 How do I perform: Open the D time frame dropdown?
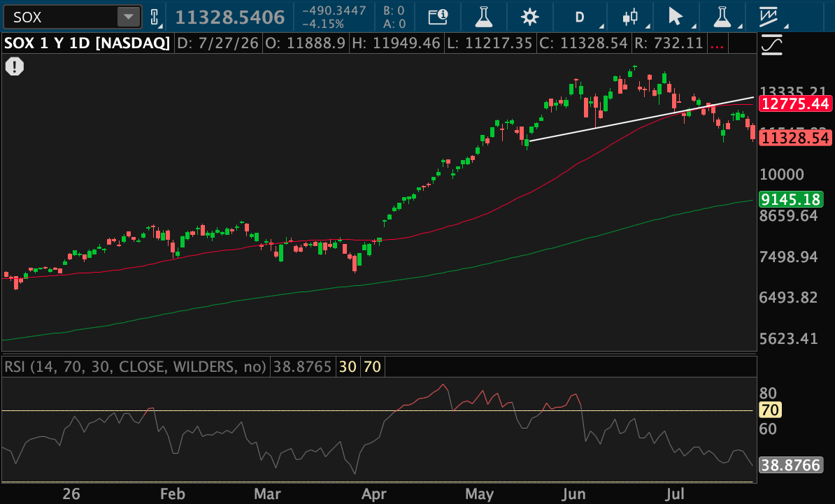580,17
